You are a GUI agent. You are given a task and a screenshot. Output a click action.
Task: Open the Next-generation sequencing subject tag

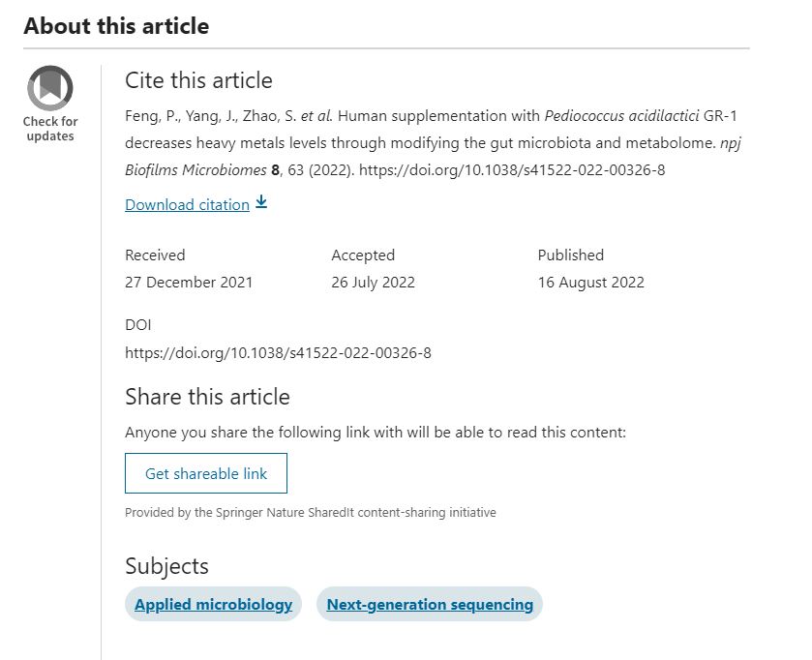coord(430,605)
